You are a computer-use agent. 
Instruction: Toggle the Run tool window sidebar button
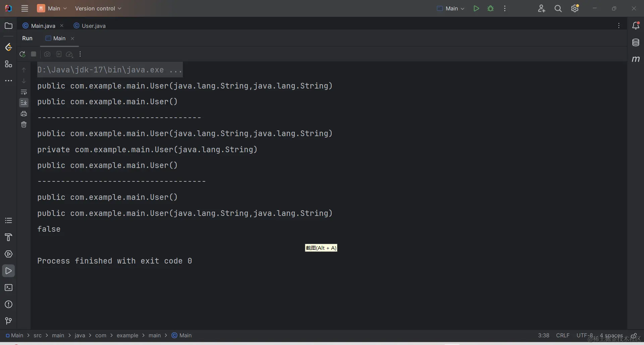(9, 271)
